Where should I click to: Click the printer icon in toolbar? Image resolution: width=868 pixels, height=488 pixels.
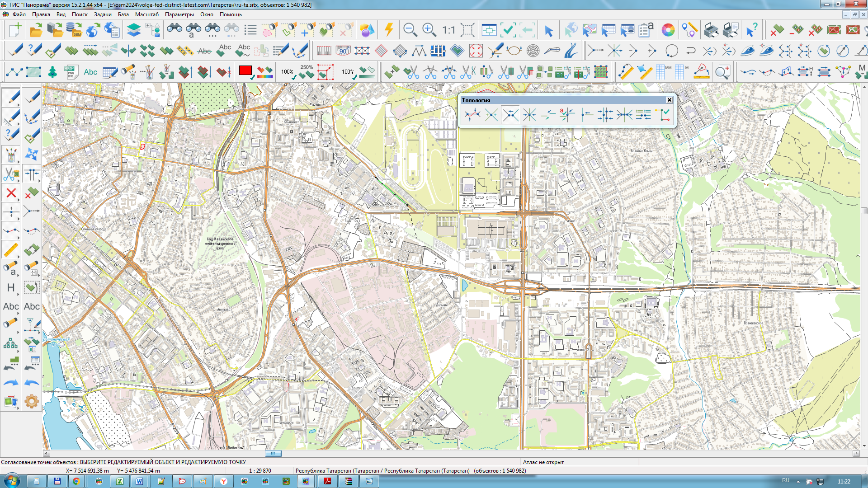click(711, 30)
